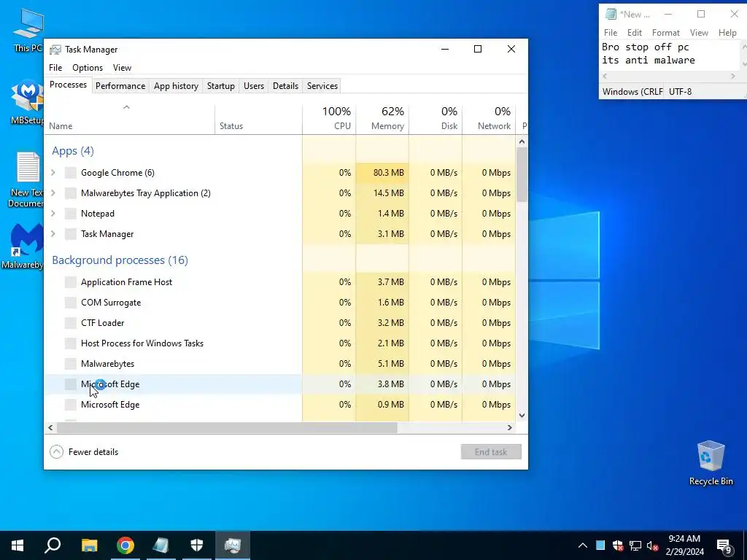Sort processes by Disk column header
Image resolution: width=747 pixels, height=560 pixels.
pos(436,119)
